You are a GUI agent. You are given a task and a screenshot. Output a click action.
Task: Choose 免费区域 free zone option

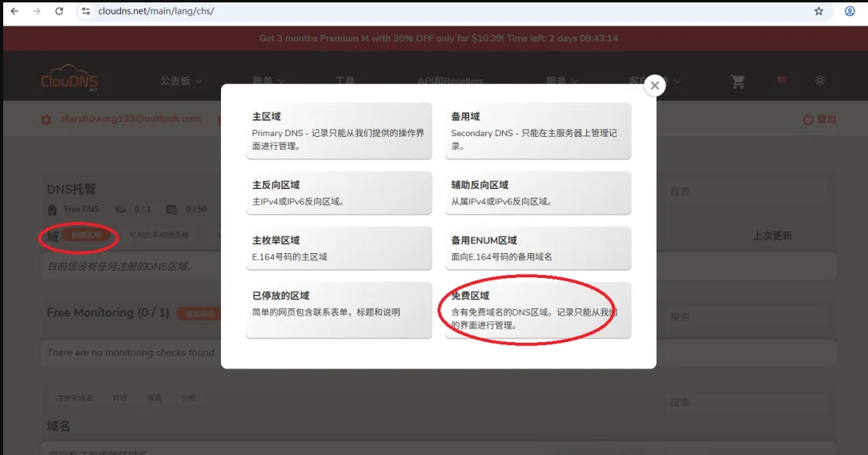click(x=538, y=310)
